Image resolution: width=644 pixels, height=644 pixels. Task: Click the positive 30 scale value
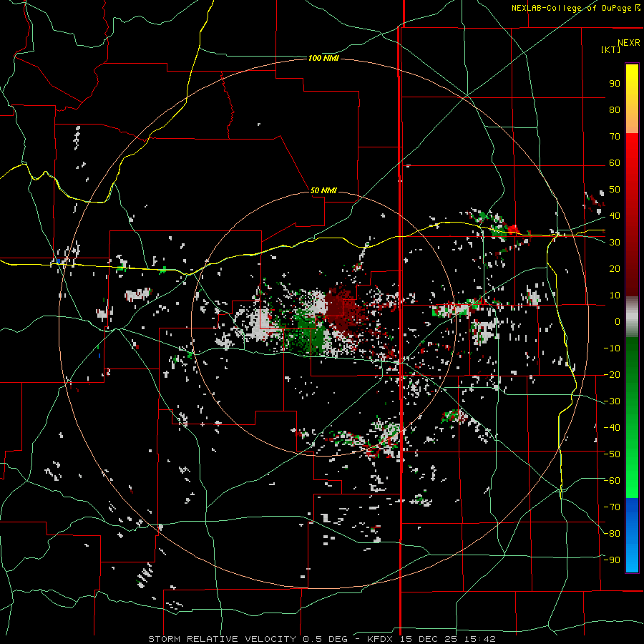point(615,243)
